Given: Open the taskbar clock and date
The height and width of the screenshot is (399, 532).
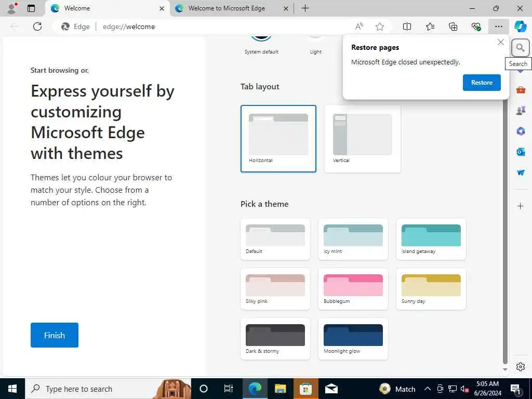Looking at the screenshot, I should pos(487,389).
